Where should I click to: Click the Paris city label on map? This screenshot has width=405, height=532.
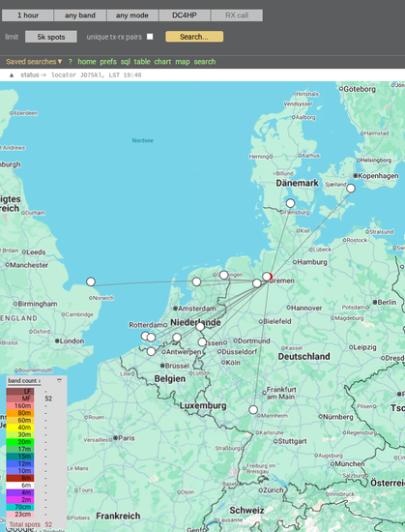tap(127, 438)
